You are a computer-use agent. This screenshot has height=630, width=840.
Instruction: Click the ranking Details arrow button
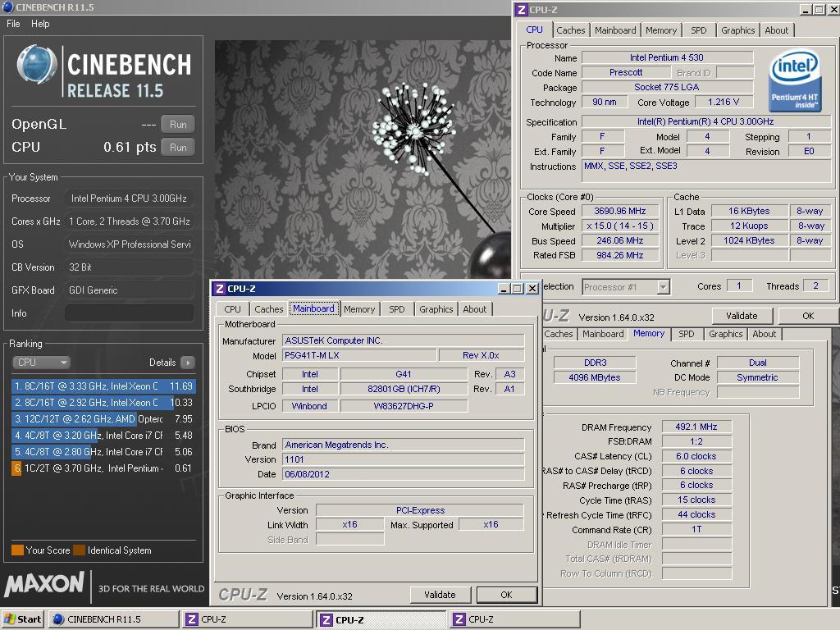pos(188,363)
